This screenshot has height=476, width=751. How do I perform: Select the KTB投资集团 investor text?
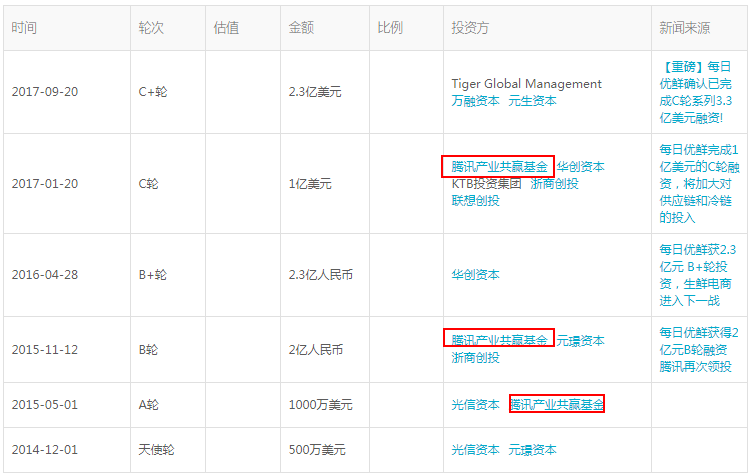pos(486,183)
